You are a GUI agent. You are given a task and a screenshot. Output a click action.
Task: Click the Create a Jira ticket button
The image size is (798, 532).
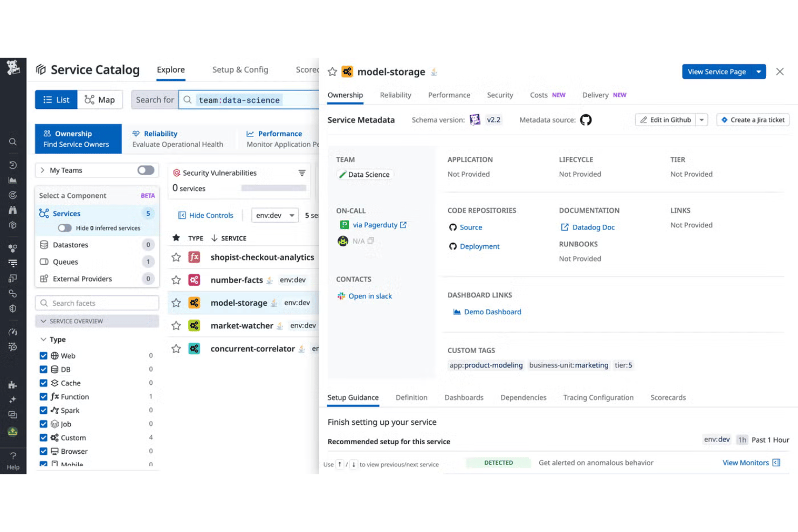point(753,120)
